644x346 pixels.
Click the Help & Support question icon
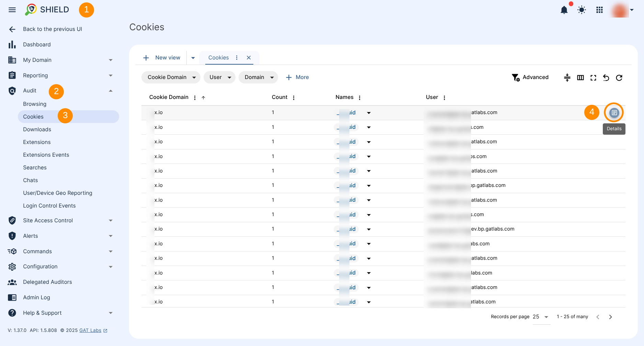coord(12,313)
